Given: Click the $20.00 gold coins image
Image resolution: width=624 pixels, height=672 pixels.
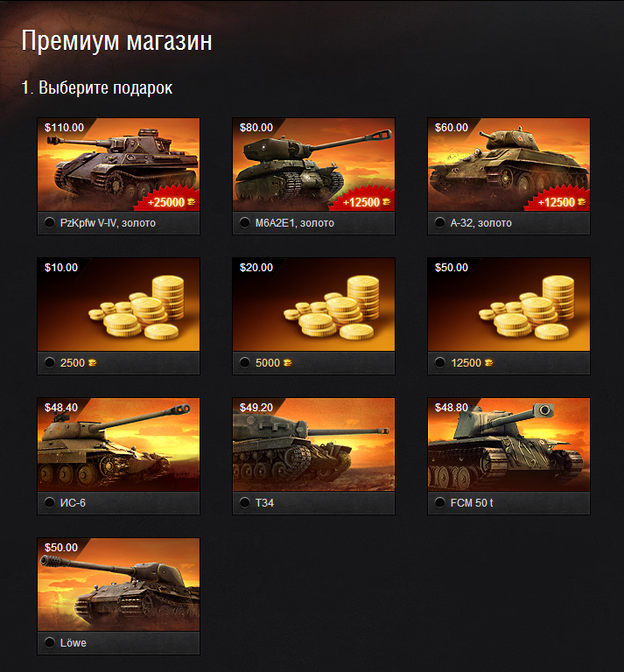Looking at the screenshot, I should pyautogui.click(x=313, y=304).
